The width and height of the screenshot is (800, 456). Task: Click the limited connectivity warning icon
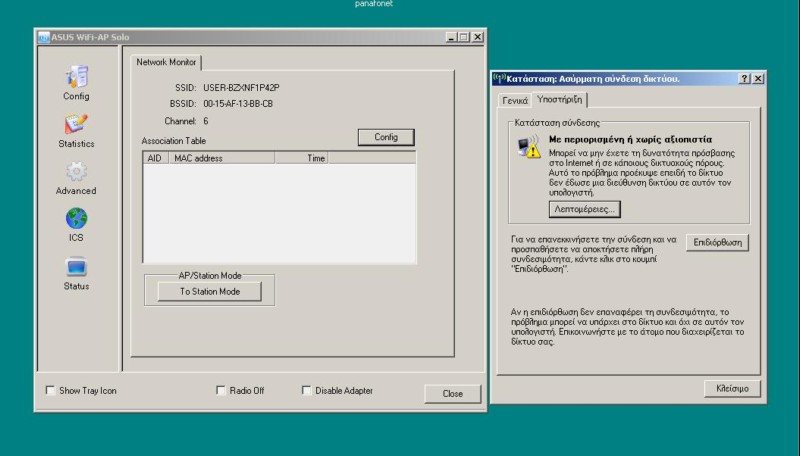click(529, 146)
